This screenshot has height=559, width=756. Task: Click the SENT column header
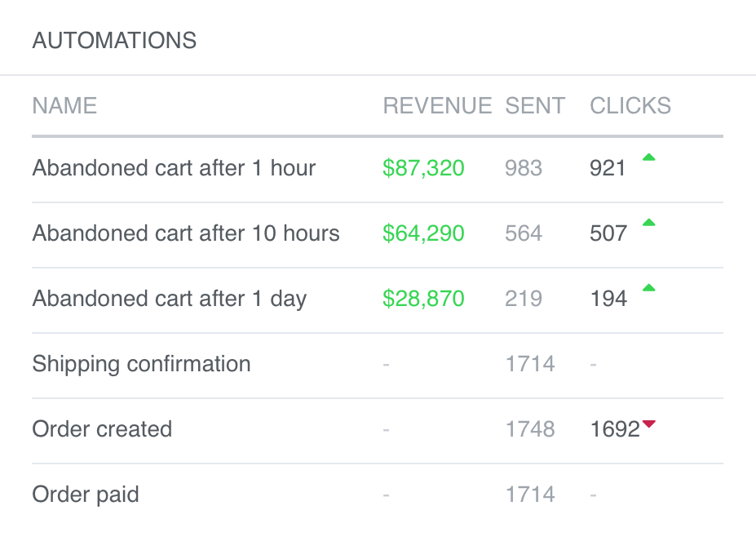[535, 106]
